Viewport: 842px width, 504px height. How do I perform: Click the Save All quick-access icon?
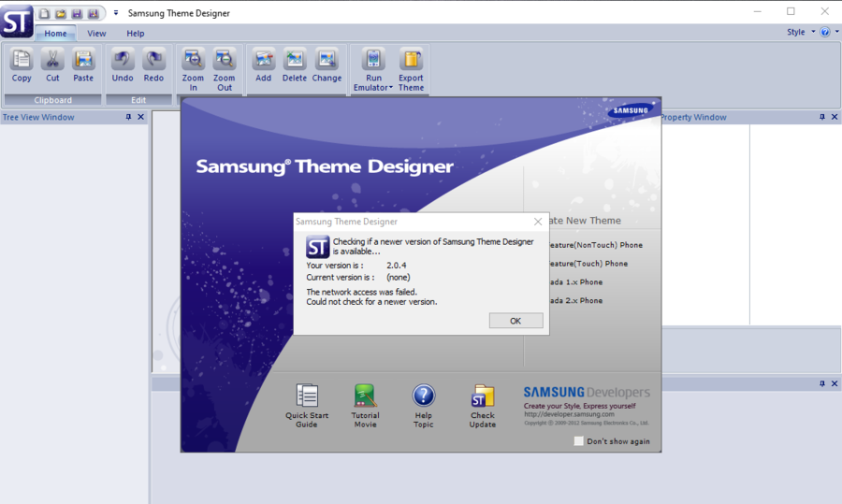pyautogui.click(x=94, y=13)
